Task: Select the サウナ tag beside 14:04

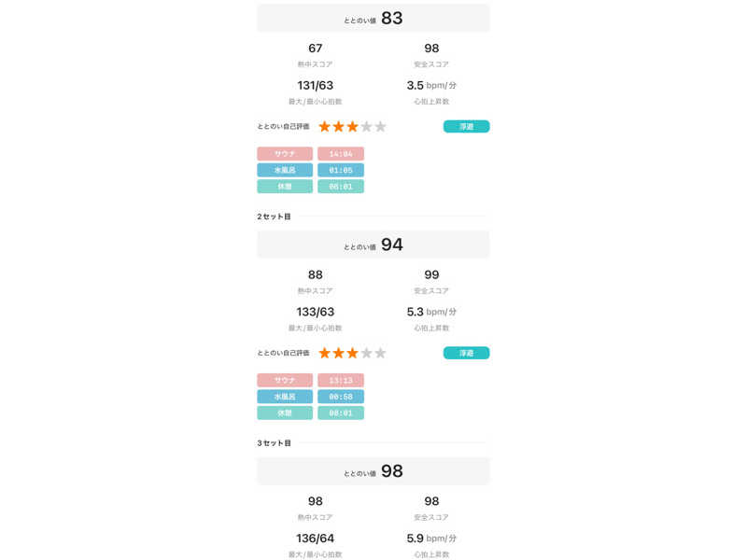Action: coord(285,153)
